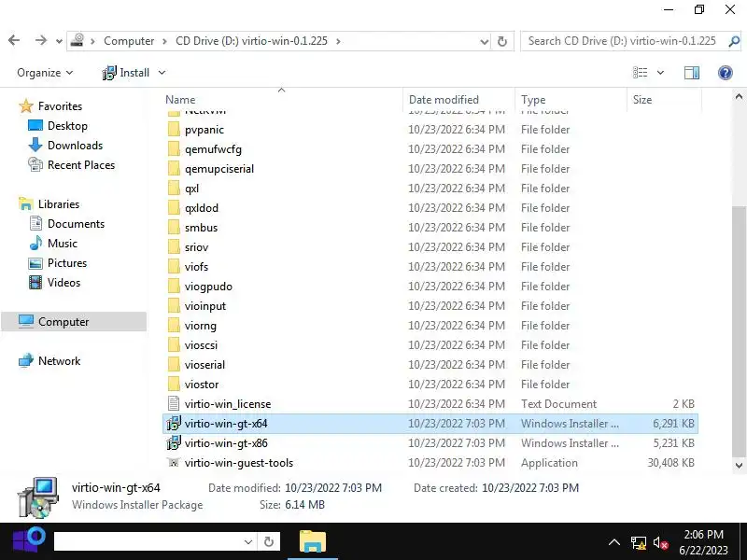This screenshot has width=747, height=560.
Task: Expand chevron after CD Drive breadcrumb
Action: [x=338, y=41]
